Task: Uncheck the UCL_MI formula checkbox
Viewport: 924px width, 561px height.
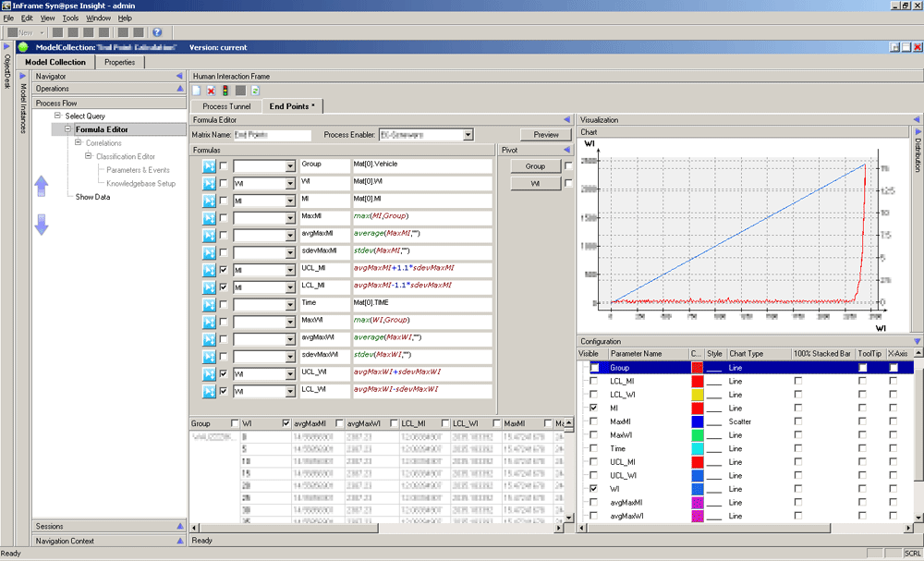Action: (x=225, y=269)
